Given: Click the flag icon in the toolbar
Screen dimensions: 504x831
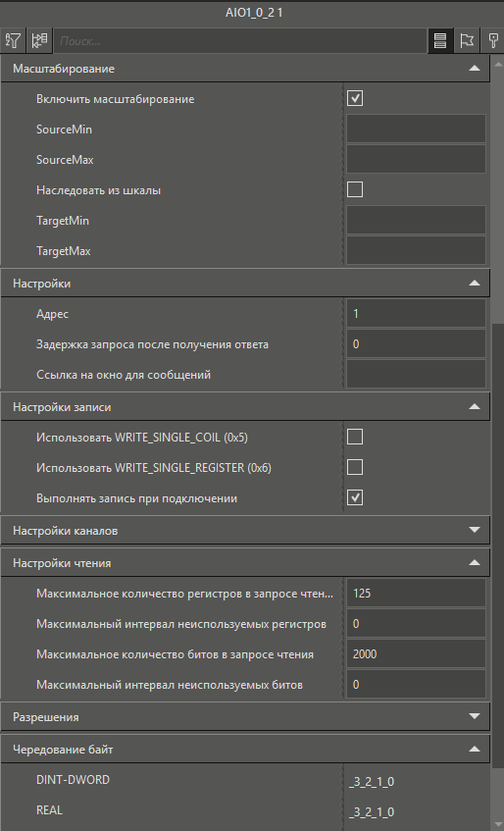Looking at the screenshot, I should coord(467,40).
